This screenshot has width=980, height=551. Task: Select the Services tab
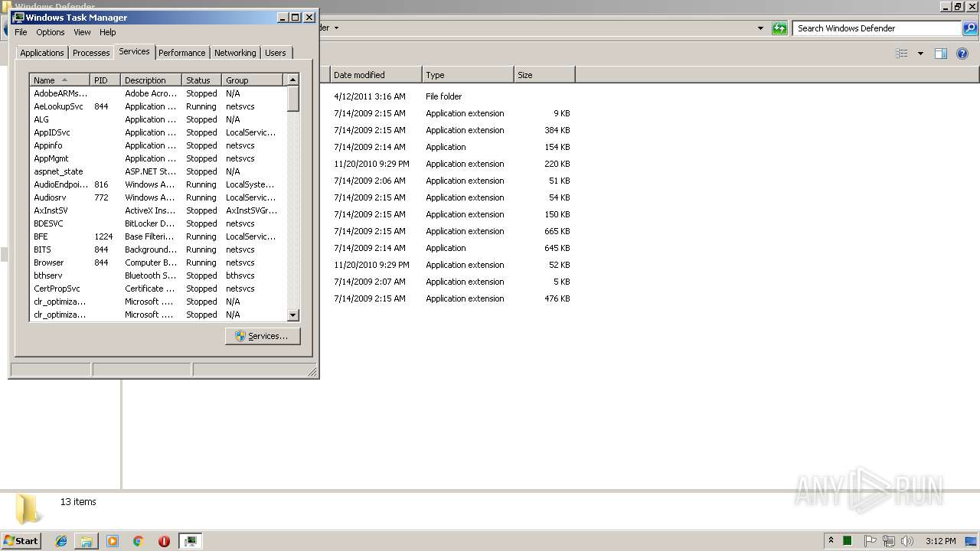(134, 51)
